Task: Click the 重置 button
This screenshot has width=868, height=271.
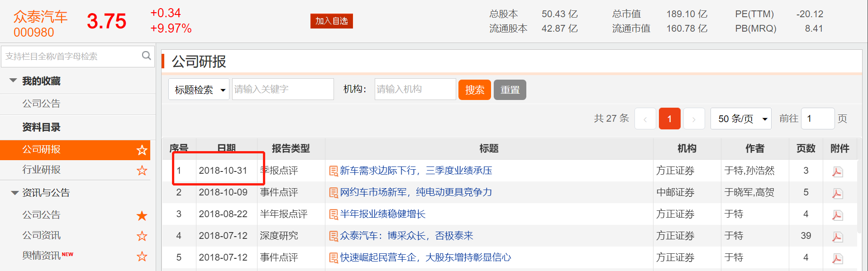Action: [510, 90]
